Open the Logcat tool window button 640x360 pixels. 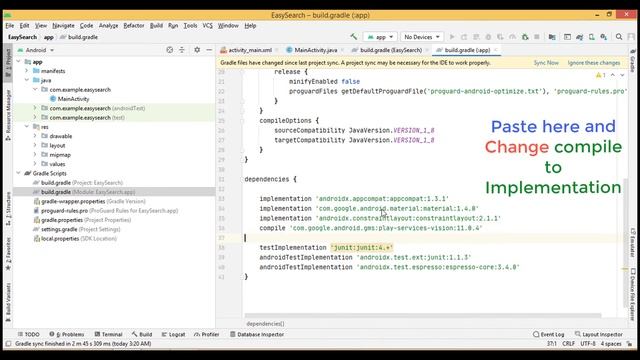point(173,334)
